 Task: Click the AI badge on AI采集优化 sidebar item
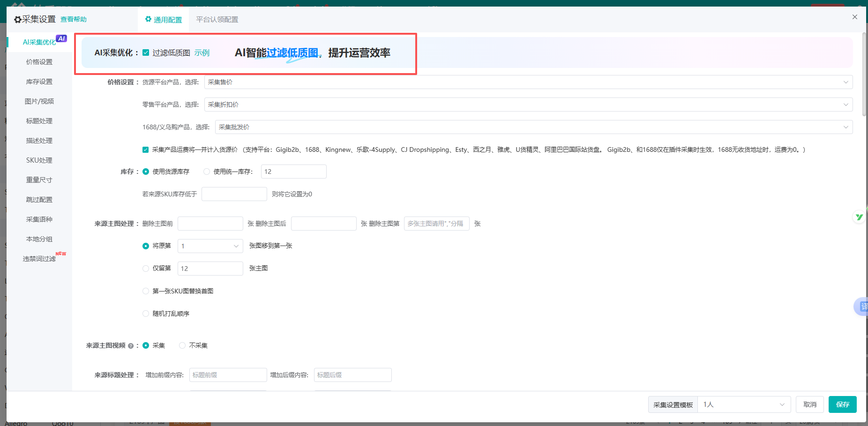(61, 38)
